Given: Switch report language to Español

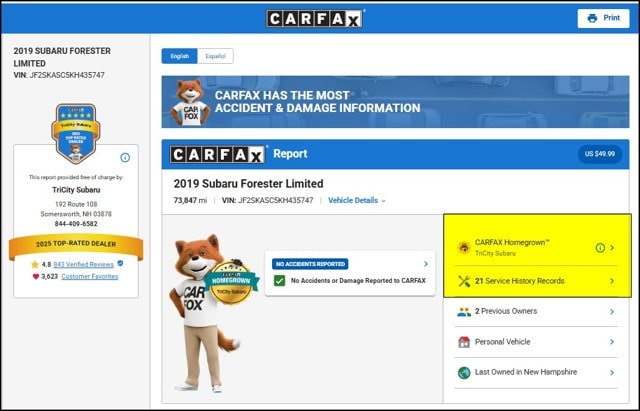Looking at the screenshot, I should tap(215, 56).
